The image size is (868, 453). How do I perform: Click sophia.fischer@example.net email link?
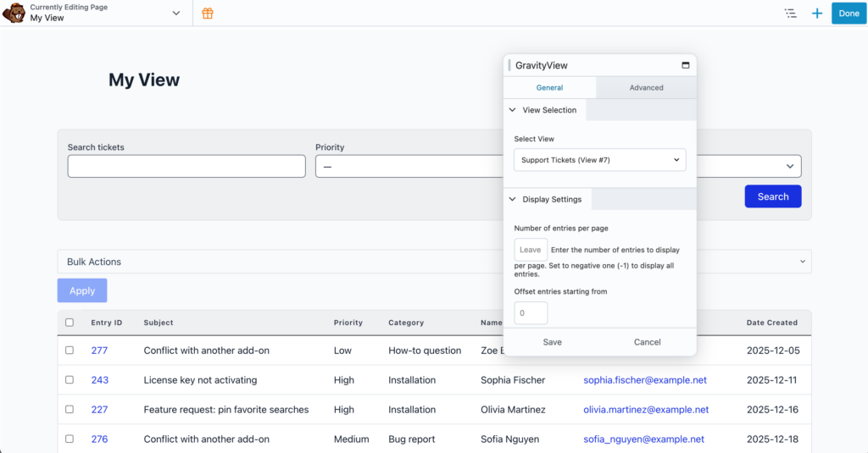(645, 380)
